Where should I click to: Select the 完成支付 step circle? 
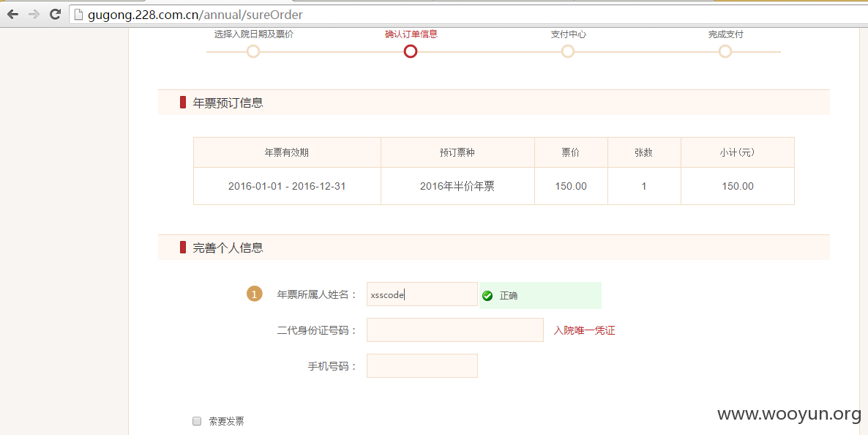(x=725, y=51)
